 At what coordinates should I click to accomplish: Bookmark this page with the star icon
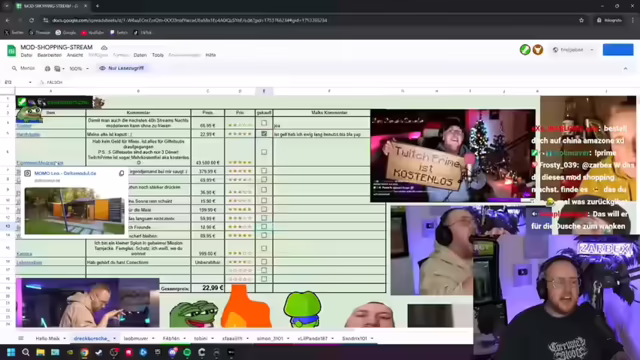point(581,20)
